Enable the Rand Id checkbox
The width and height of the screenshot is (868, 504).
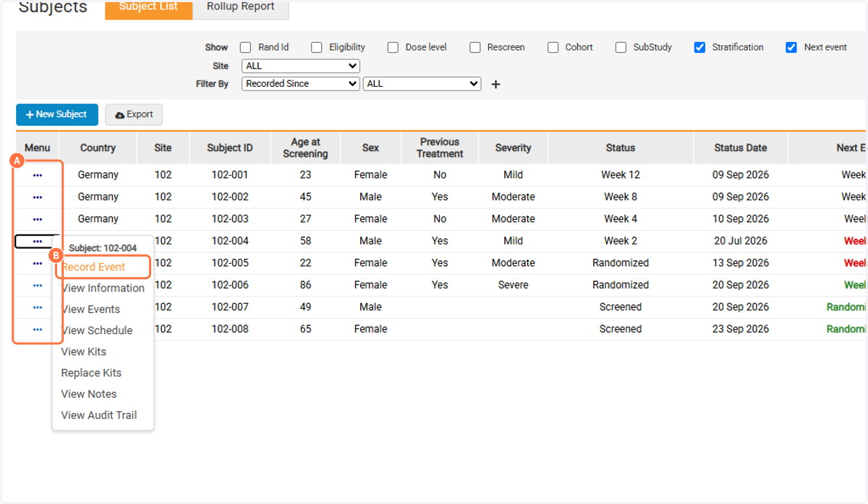[246, 48]
